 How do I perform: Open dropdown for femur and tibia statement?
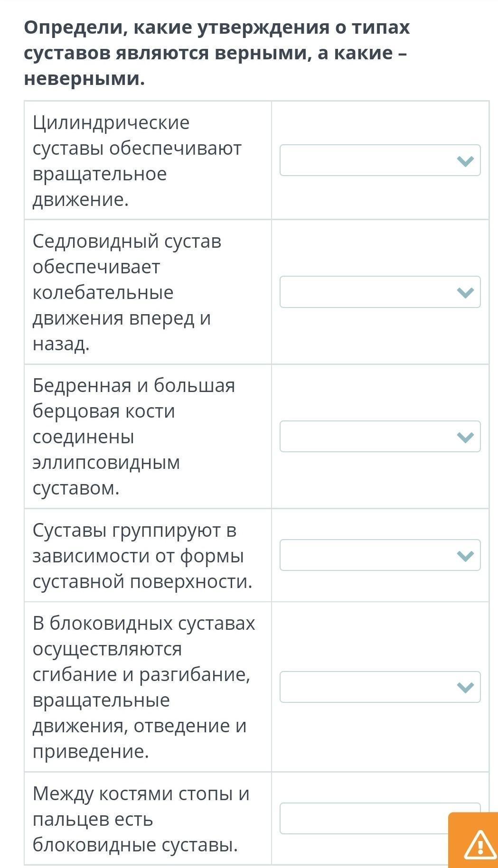click(x=380, y=436)
